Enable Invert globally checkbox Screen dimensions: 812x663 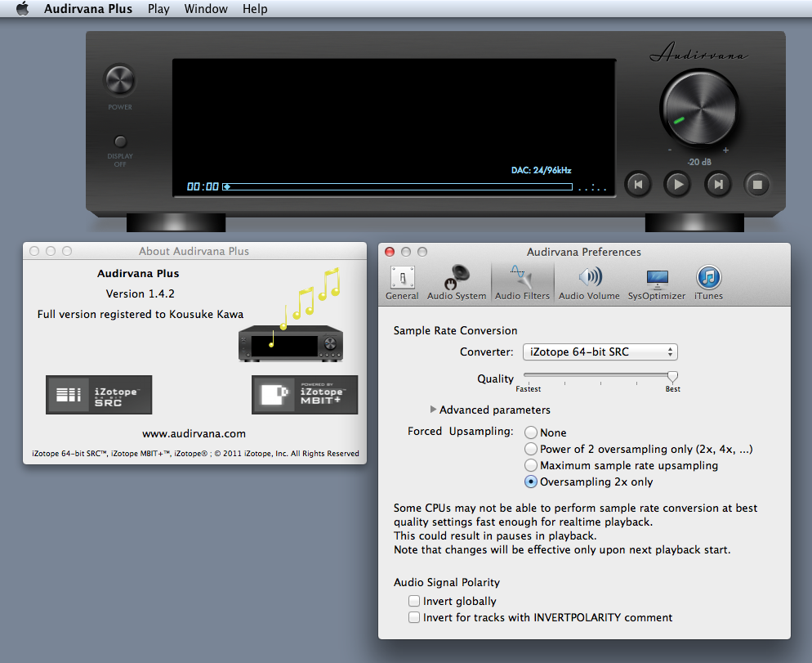tap(415, 601)
